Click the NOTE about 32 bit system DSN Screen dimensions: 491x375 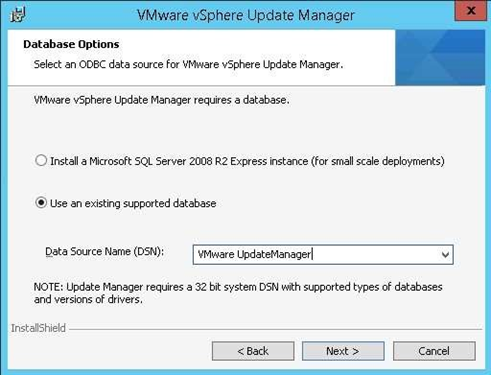pyautogui.click(x=238, y=293)
